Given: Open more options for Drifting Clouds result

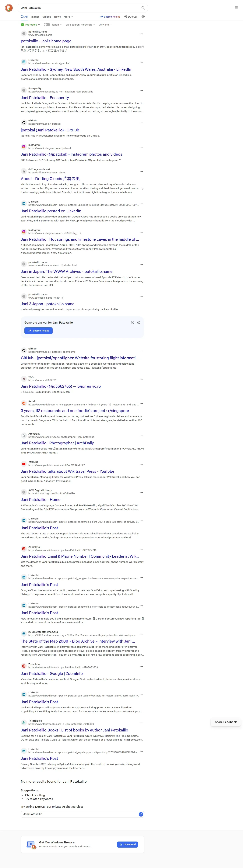Looking at the screenshot, I should tap(141, 171).
